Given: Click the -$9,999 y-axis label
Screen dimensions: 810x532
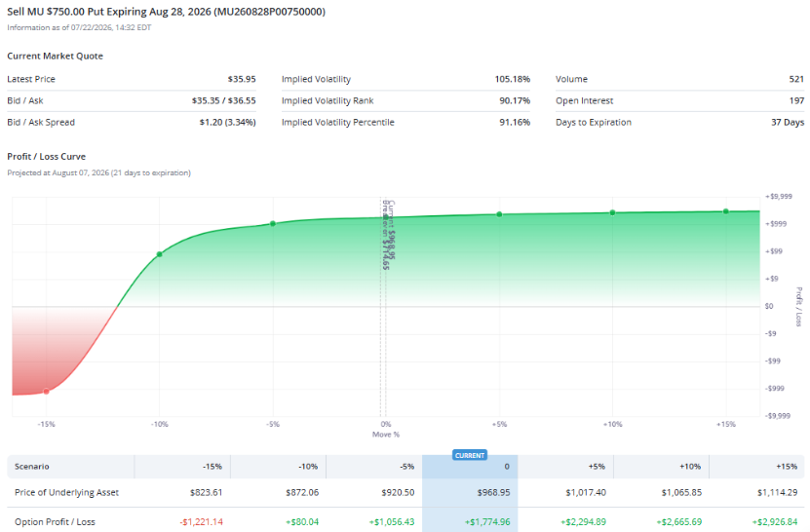Looking at the screenshot, I should [x=778, y=416].
